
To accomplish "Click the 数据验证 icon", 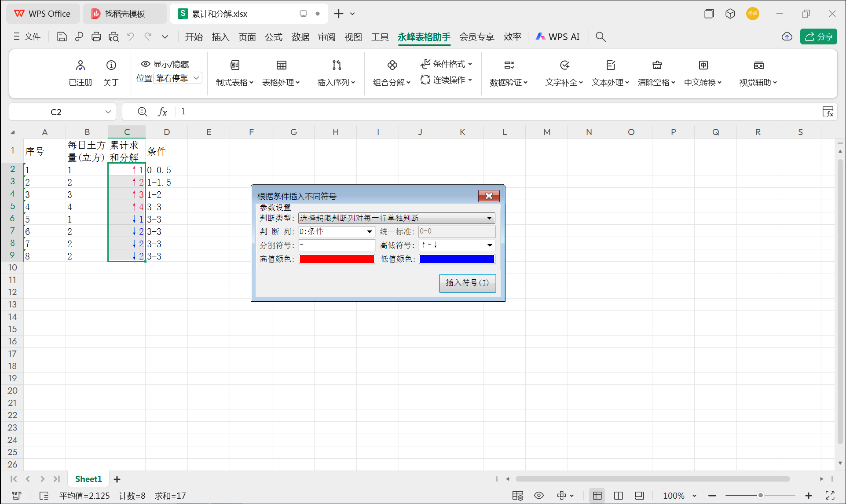I will [x=509, y=73].
